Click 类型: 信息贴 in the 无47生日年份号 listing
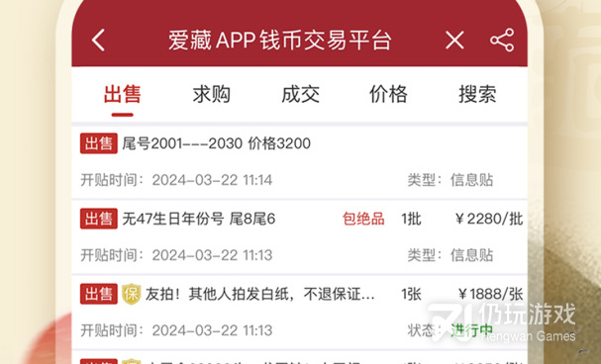Screen dimensions: 601x364 pyautogui.click(x=451, y=255)
